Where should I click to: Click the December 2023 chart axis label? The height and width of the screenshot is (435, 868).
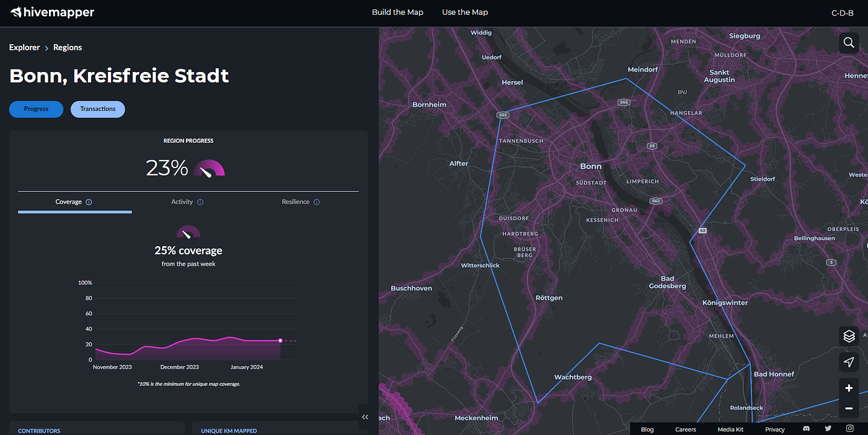tap(180, 367)
